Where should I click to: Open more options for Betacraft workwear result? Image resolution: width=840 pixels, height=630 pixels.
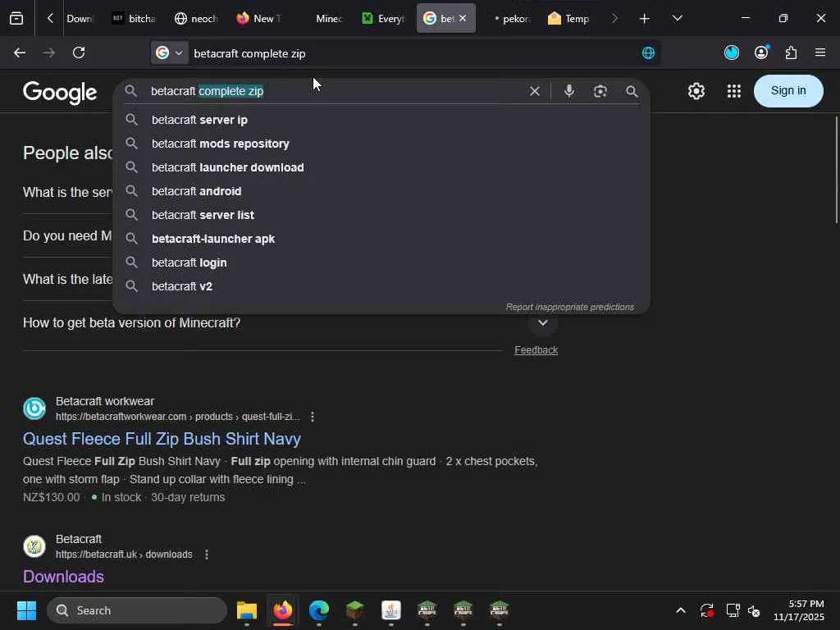tap(313, 416)
